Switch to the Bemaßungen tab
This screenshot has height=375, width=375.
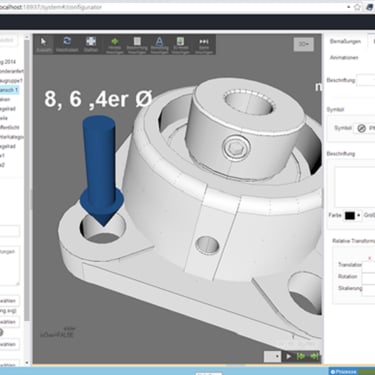[x=345, y=41]
